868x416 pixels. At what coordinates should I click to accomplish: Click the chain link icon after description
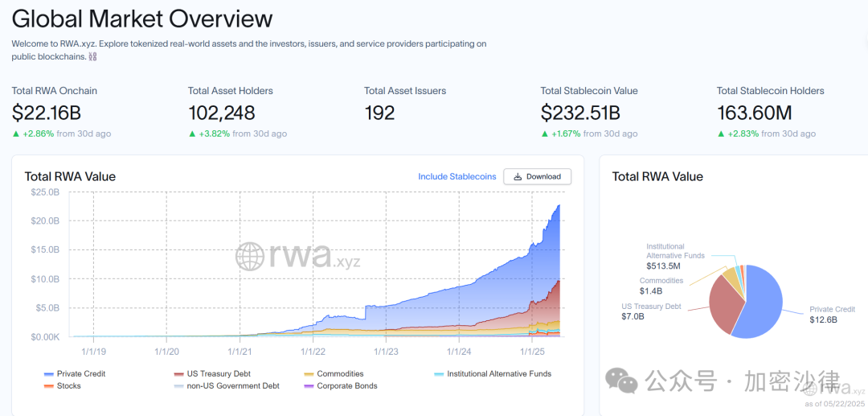pyautogui.click(x=92, y=56)
